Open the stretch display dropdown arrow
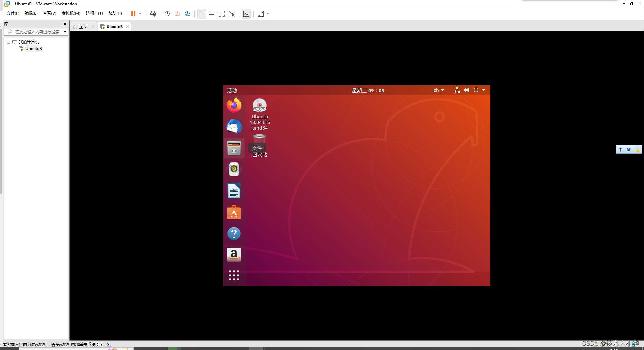 268,14
